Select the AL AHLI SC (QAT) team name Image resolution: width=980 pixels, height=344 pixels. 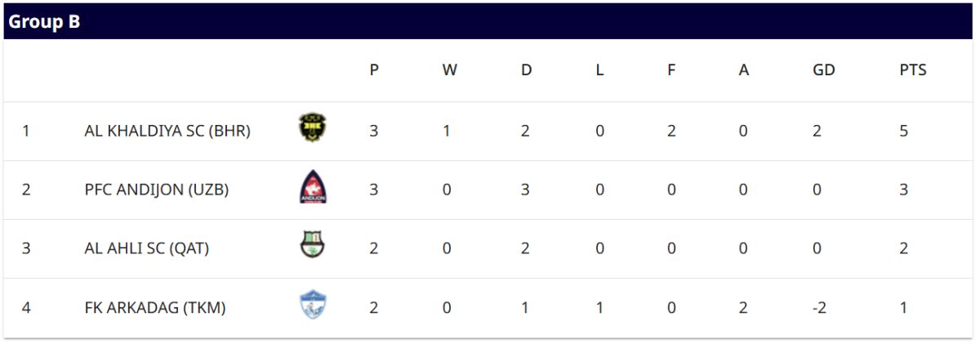(x=147, y=248)
